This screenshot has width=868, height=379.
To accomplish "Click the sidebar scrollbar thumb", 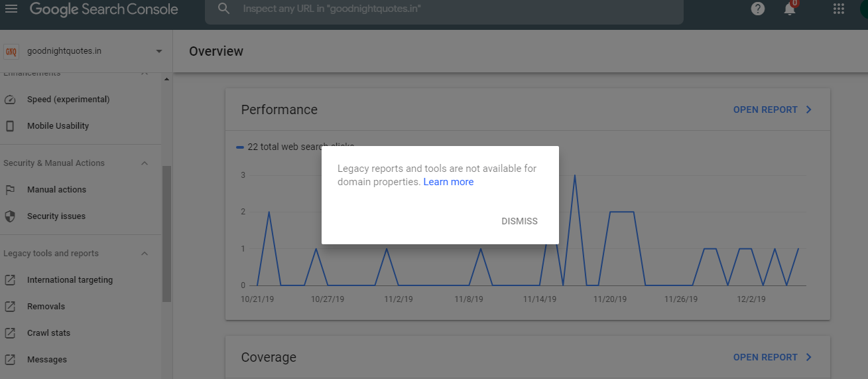I will pos(166,234).
